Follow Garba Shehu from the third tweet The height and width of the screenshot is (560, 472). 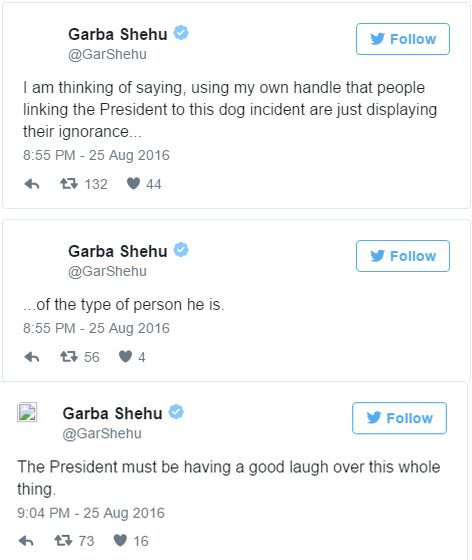399,418
